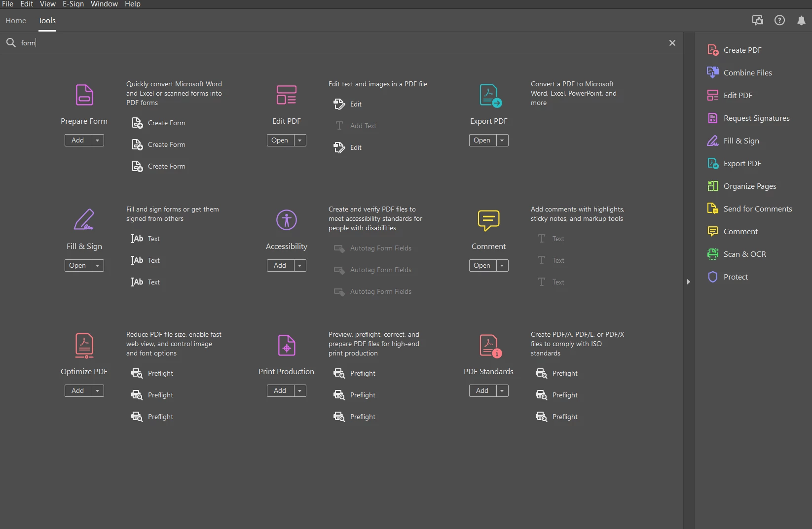Open Protect from the right sidebar
The width and height of the screenshot is (812, 529).
pos(728,277)
